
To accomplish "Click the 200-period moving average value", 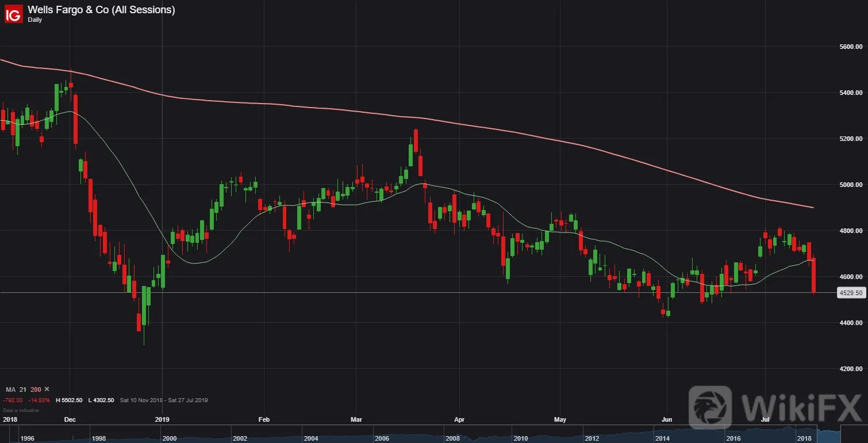I will point(36,389).
